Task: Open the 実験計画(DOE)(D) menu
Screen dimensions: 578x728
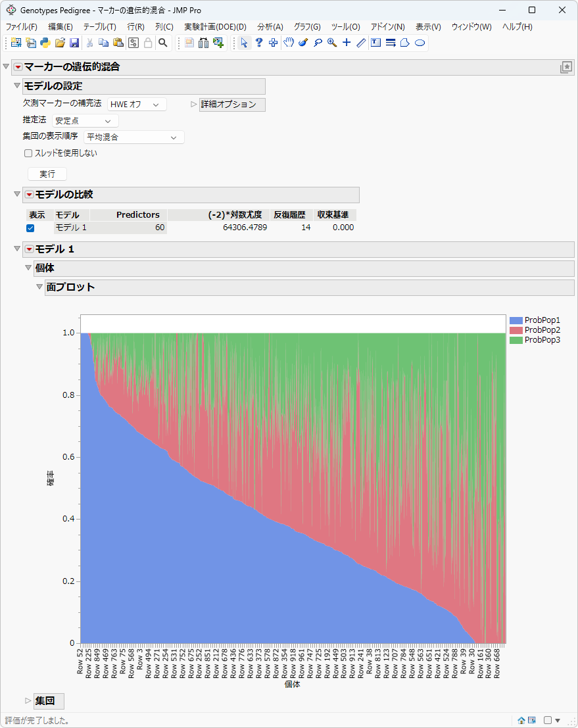Action: tap(215, 27)
